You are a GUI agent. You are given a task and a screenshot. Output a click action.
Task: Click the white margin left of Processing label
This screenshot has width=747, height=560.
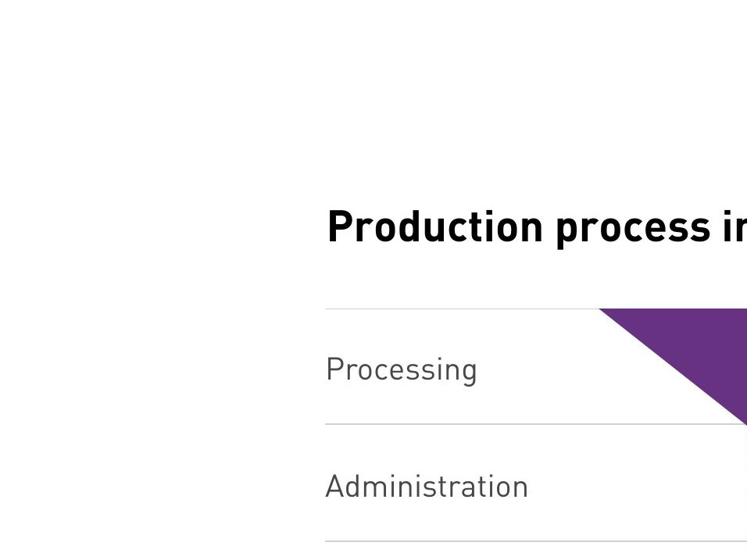(162, 369)
